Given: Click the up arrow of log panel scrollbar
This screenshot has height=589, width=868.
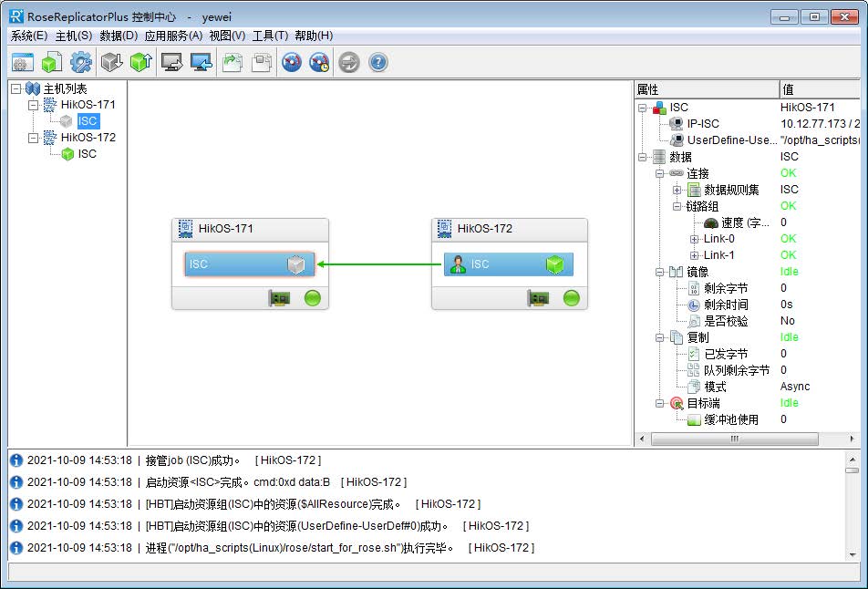Looking at the screenshot, I should (852, 459).
